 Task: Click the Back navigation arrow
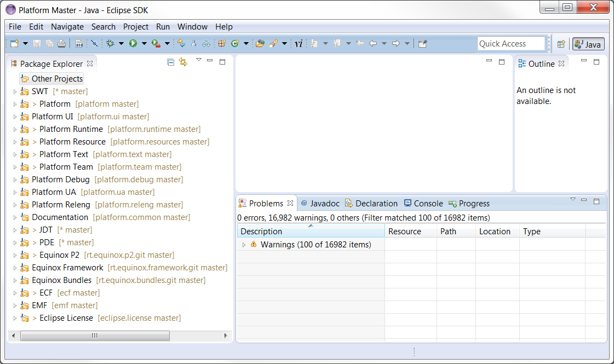pos(373,43)
